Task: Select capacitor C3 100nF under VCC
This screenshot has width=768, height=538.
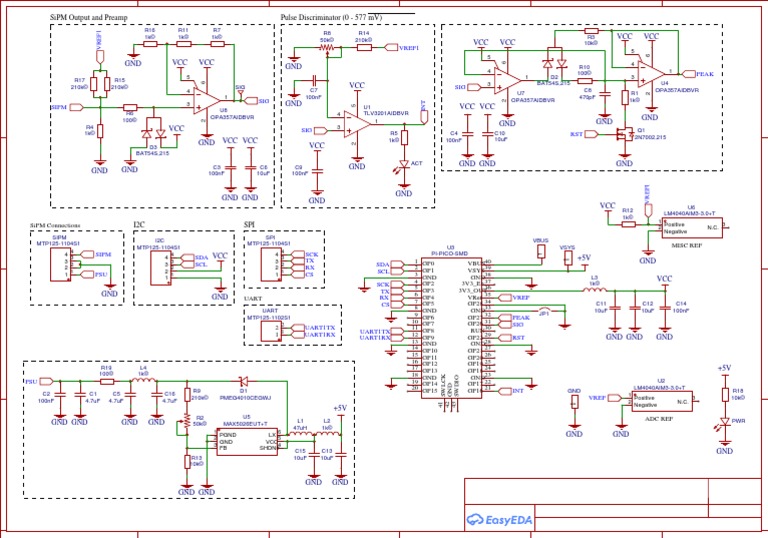Action: [230, 167]
